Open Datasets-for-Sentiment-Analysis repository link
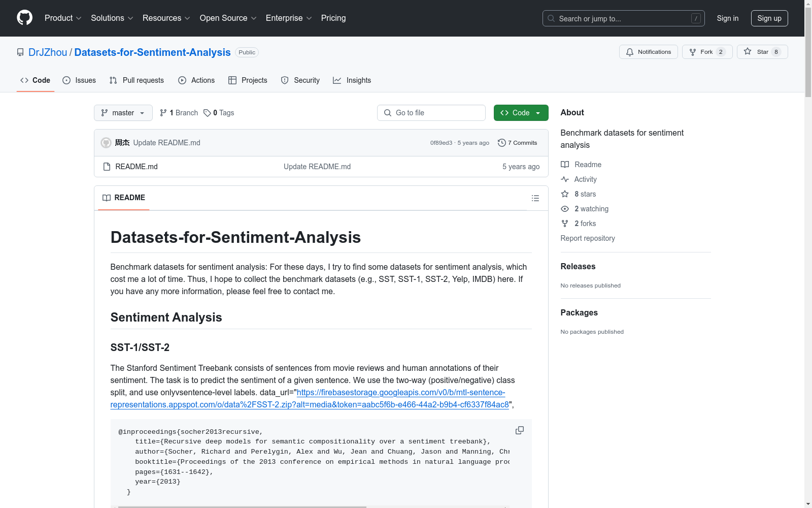 (152, 52)
